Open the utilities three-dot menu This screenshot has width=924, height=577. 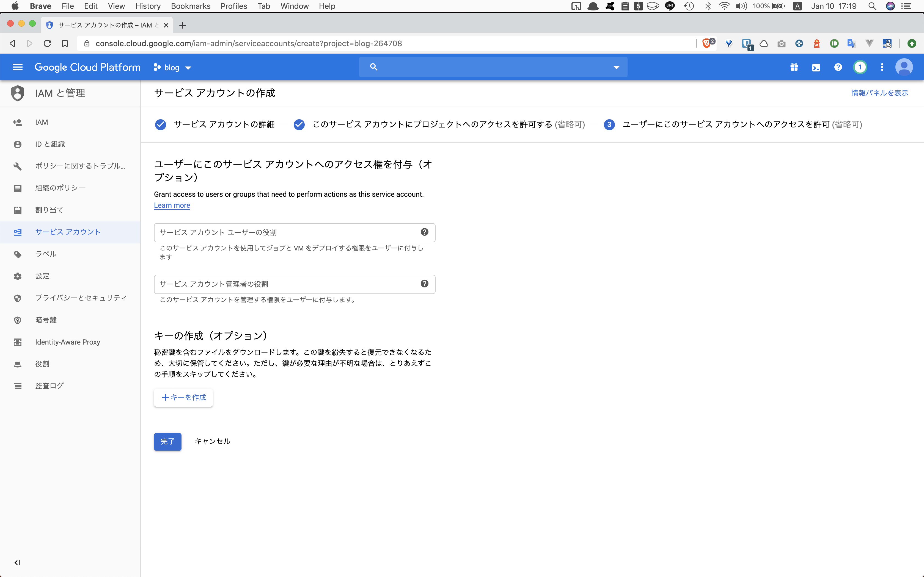(x=882, y=67)
